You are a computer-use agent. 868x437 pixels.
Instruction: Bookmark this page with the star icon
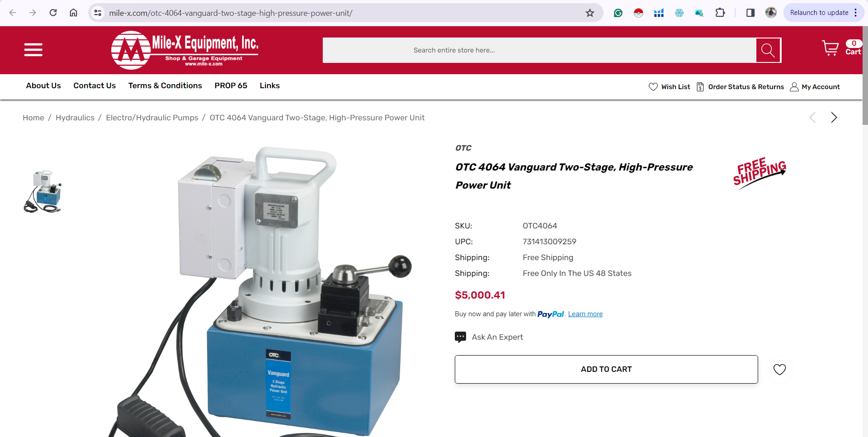(x=590, y=13)
